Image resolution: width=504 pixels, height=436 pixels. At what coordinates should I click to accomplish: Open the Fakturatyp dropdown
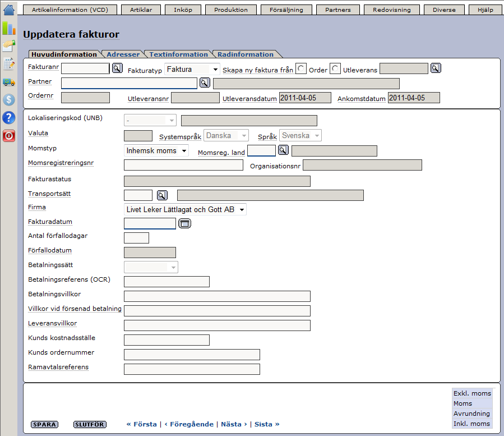coord(192,69)
